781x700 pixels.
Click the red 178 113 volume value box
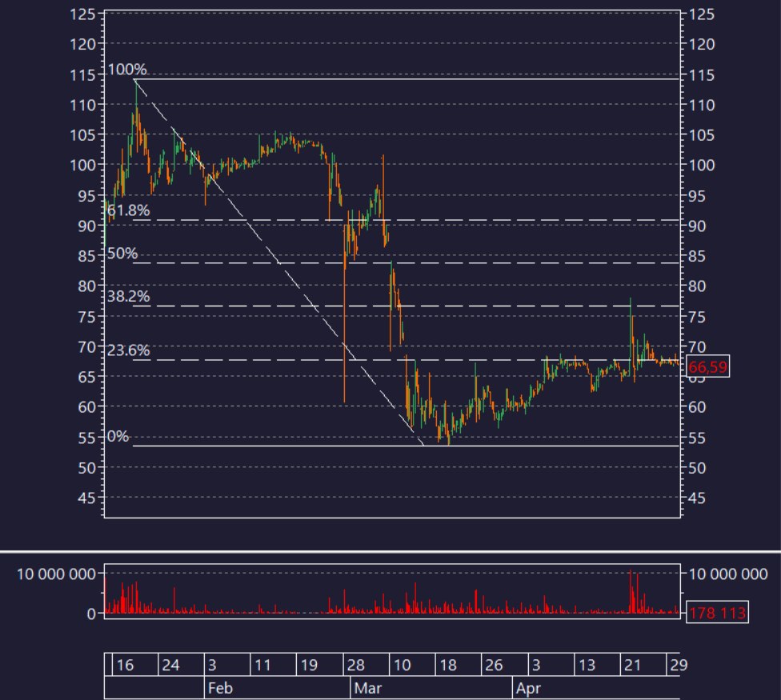tap(717, 612)
